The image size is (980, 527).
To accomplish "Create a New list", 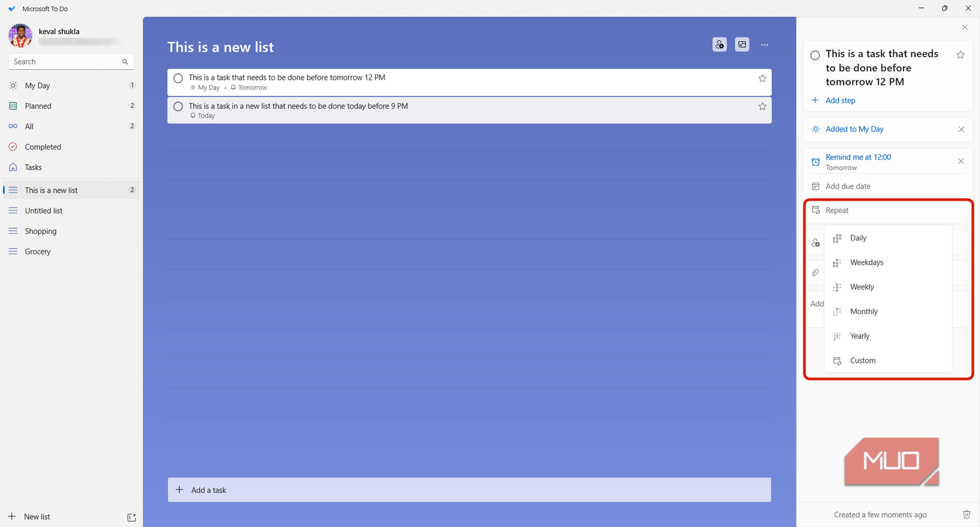I will [x=37, y=517].
